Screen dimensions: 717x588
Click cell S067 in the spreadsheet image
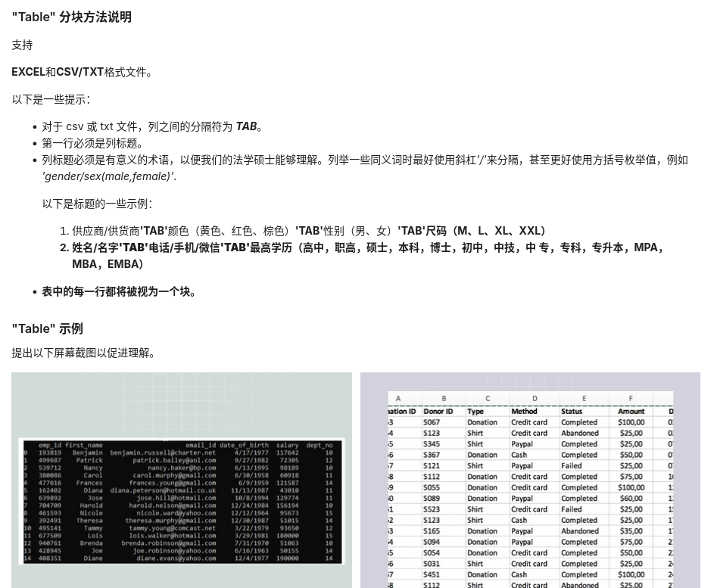click(x=432, y=422)
